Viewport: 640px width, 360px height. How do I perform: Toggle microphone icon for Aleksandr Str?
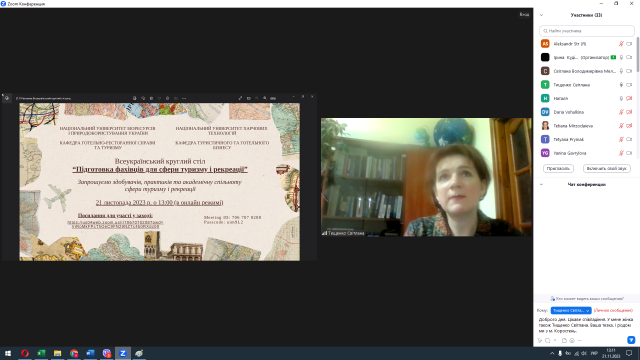pyautogui.click(x=621, y=44)
